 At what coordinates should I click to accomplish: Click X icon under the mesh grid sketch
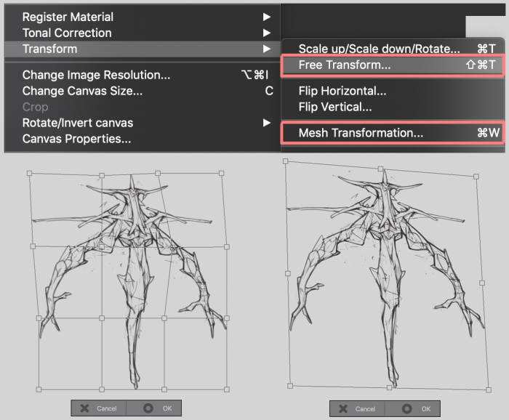(85, 408)
